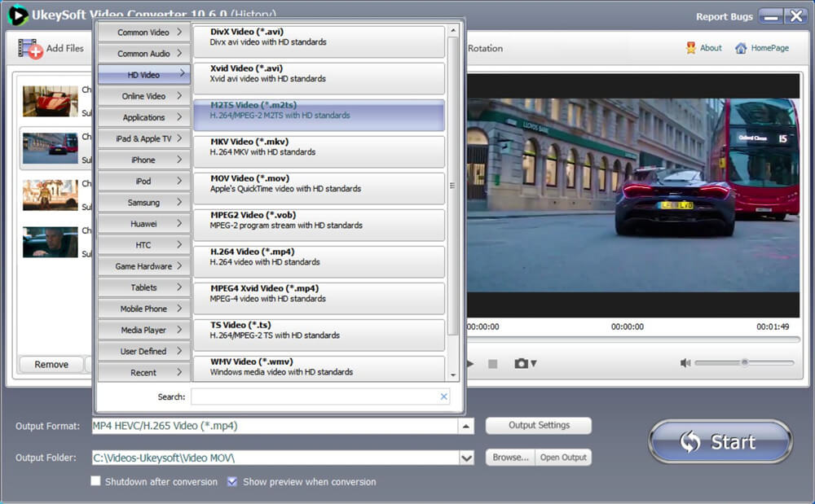This screenshot has height=504, width=815.
Task: Open the Recent formats category
Action: [x=144, y=373]
